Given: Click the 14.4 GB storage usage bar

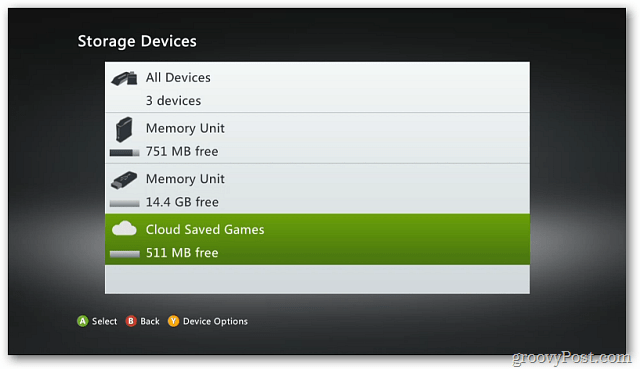Looking at the screenshot, I should click(x=124, y=203).
